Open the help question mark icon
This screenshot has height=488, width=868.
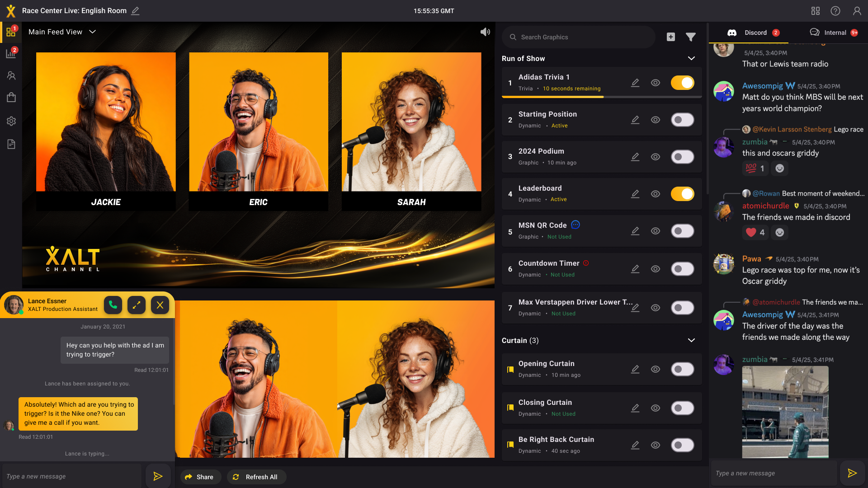coord(835,11)
